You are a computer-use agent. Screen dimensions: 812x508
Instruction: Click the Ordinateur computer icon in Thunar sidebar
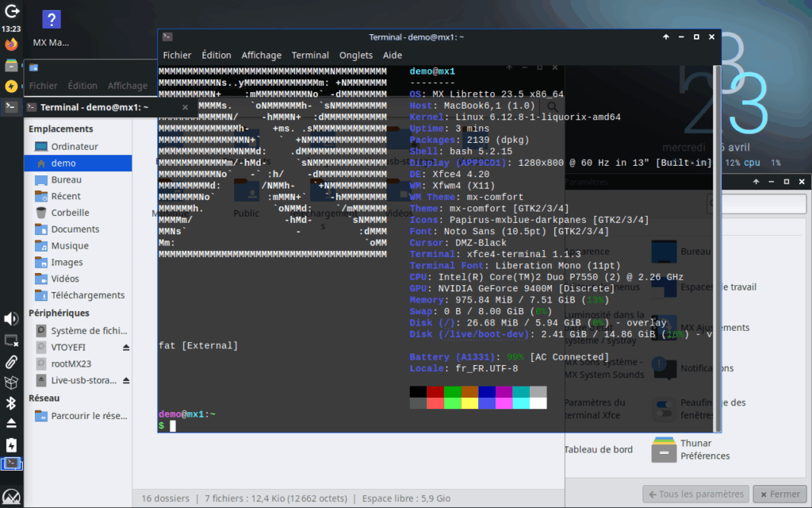coord(41,147)
